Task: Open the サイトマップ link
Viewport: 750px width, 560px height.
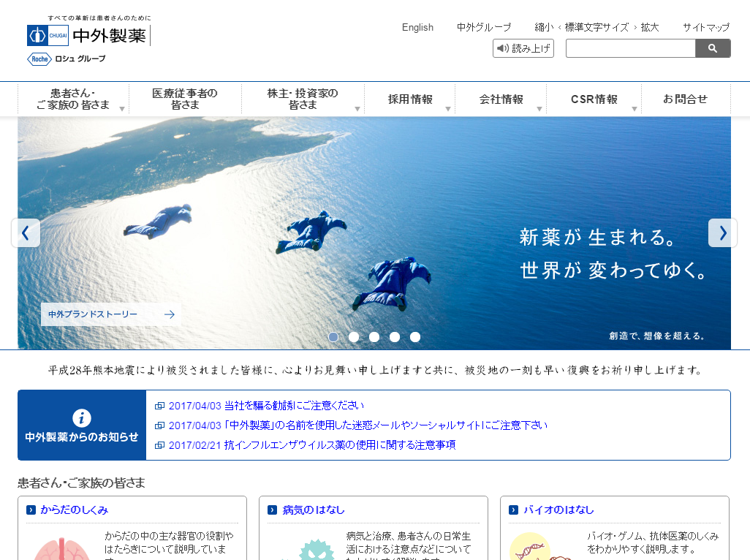Action: coord(706,27)
